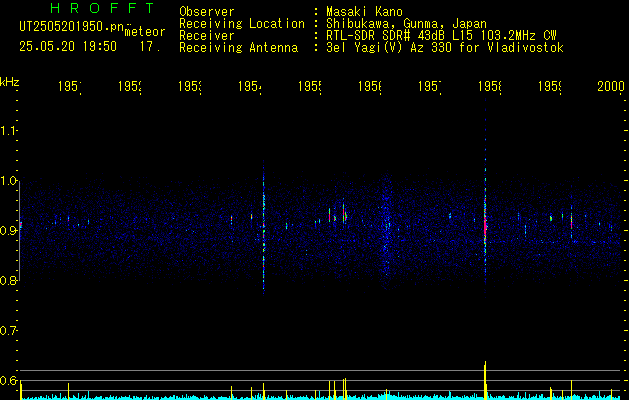Select antenna text 3el Yagi(V) Az 330 for Vladivostok
This screenshot has height=400, width=629.
(x=445, y=48)
